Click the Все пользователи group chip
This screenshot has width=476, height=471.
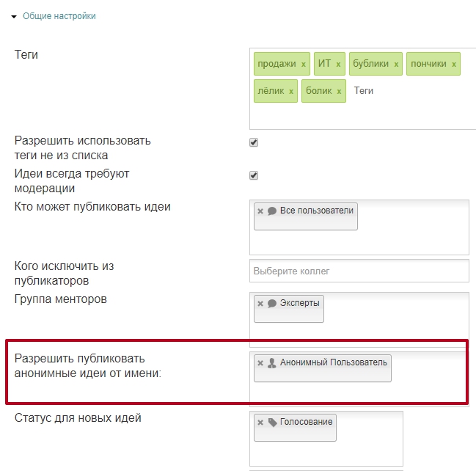306,216
